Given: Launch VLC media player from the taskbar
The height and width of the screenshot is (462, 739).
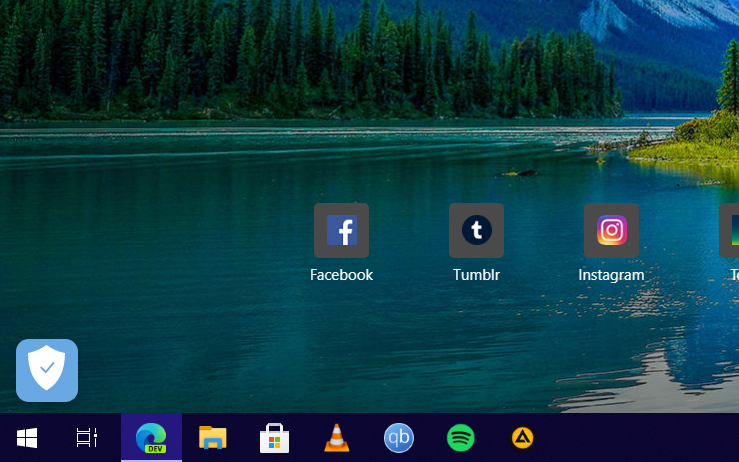Looking at the screenshot, I should [x=337, y=437].
